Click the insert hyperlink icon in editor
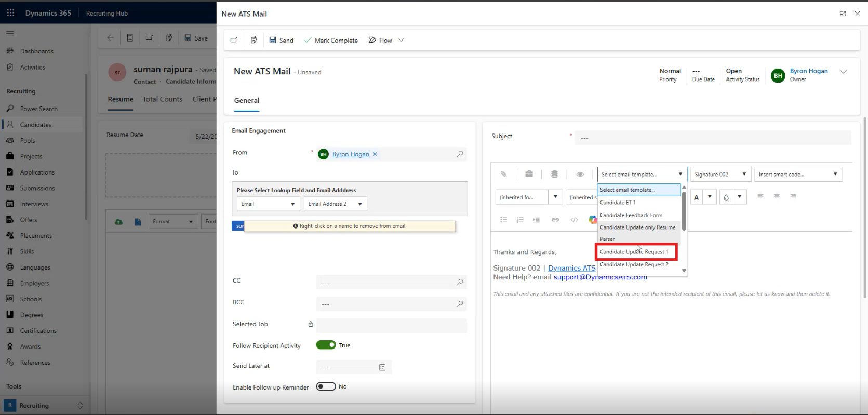The image size is (868, 415). [555, 220]
